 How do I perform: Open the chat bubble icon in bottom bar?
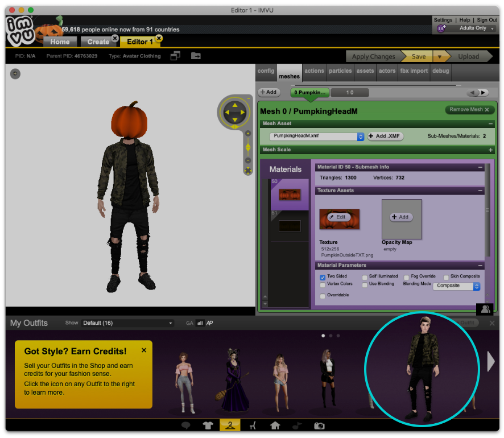click(x=186, y=425)
